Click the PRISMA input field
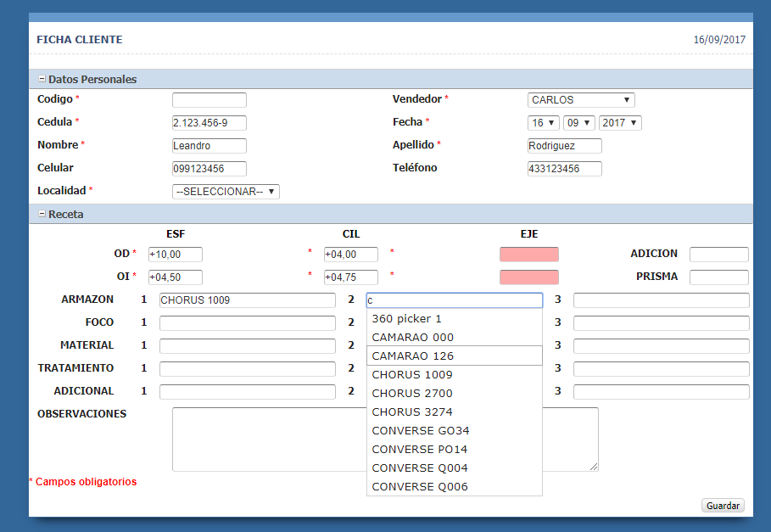This screenshot has height=532, width=771. coord(718,277)
